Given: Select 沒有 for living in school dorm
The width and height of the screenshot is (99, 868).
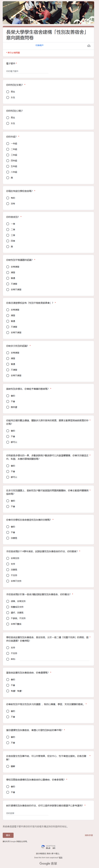Looking at the screenshot, I should (x=8, y=204).
